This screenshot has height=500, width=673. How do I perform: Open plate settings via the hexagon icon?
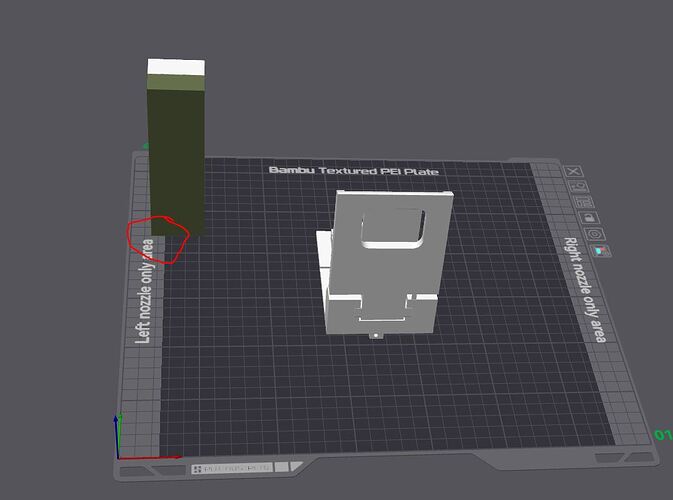point(595,234)
